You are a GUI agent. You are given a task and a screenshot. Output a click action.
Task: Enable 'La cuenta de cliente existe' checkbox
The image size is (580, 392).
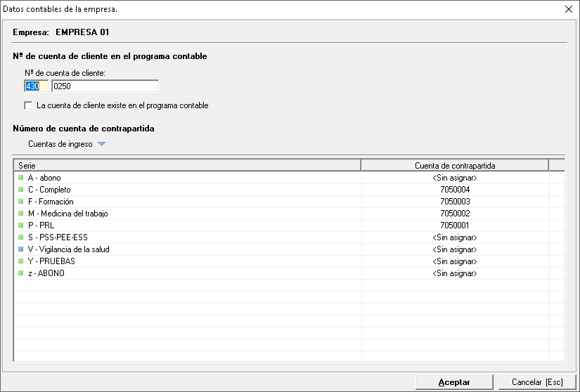click(x=29, y=105)
